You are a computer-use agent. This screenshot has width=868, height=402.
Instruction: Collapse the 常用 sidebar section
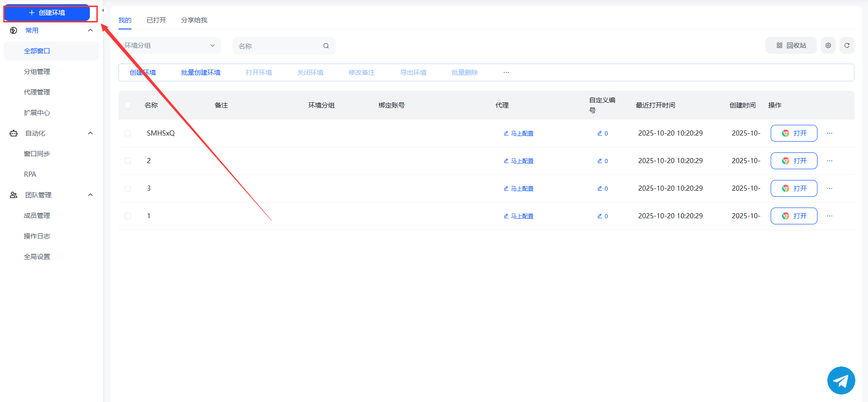pyautogui.click(x=90, y=30)
